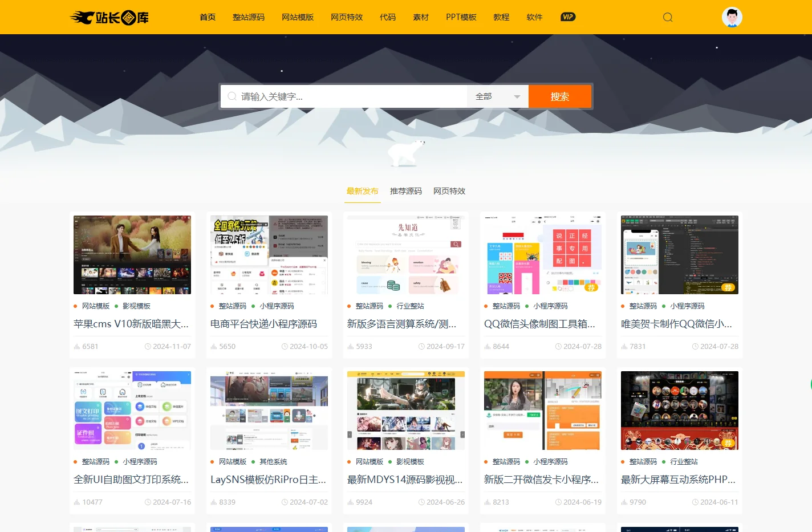
Task: Select the 最新发布 tab
Action: (363, 191)
